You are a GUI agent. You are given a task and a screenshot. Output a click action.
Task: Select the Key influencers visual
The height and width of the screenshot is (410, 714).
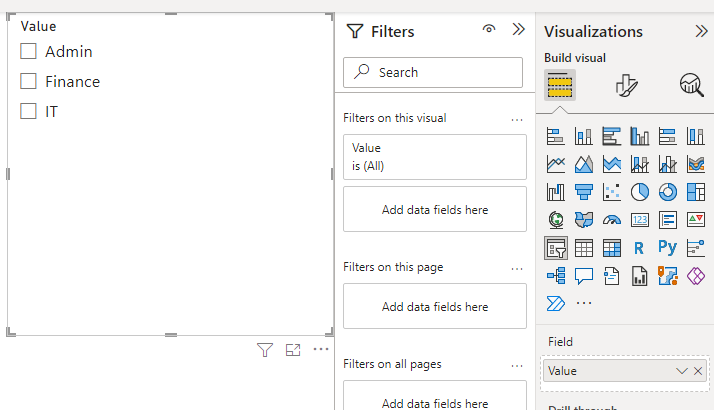click(x=696, y=248)
